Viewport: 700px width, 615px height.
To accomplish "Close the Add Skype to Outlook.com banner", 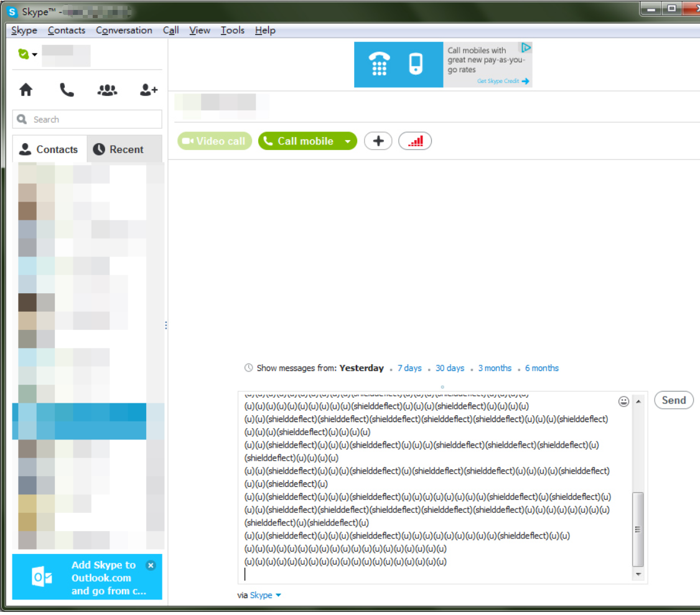I will point(151,565).
